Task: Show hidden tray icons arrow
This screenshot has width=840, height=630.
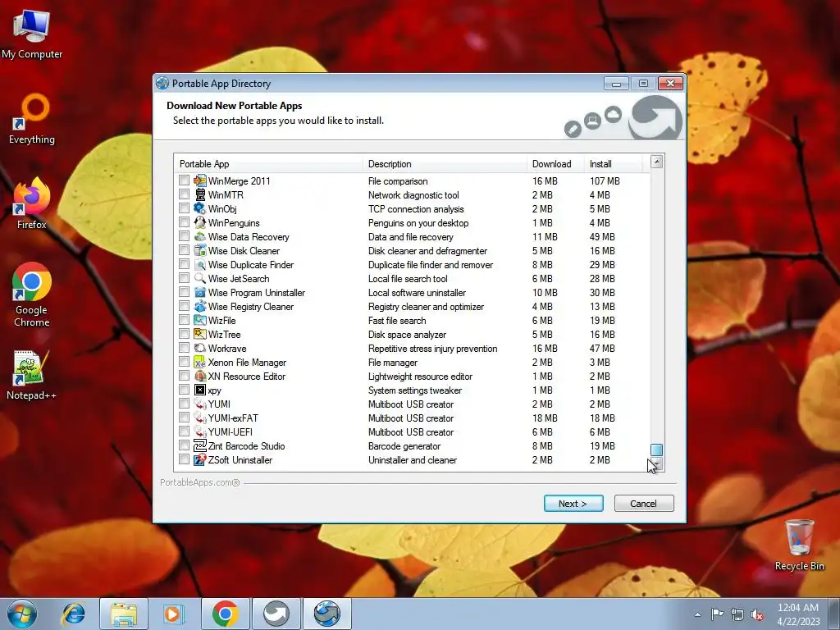Action: (x=697, y=614)
